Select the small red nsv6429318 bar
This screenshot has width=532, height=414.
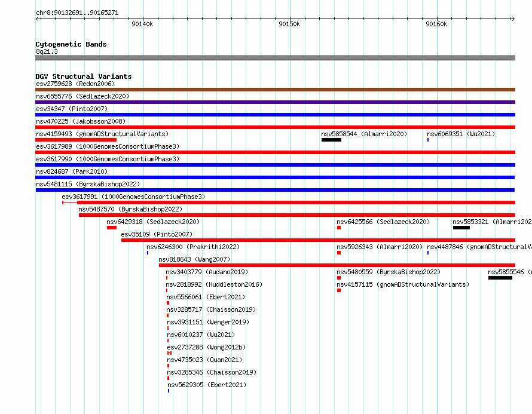point(112,228)
